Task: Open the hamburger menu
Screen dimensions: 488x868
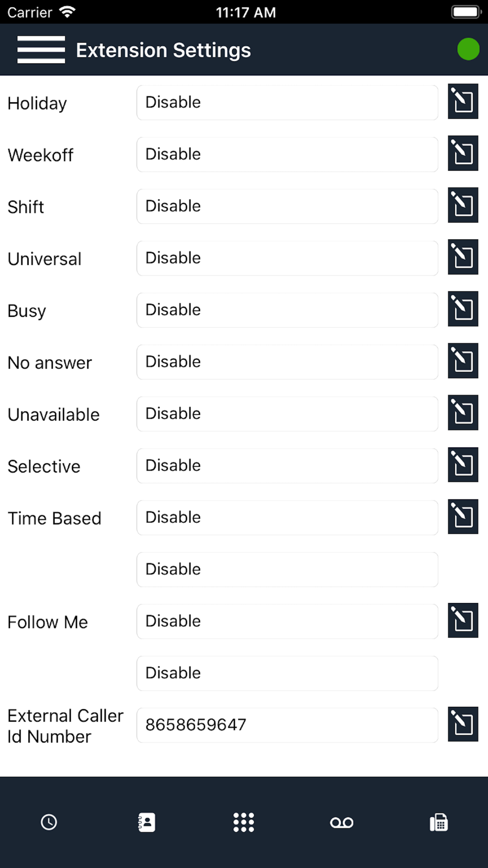Action: coord(41,50)
